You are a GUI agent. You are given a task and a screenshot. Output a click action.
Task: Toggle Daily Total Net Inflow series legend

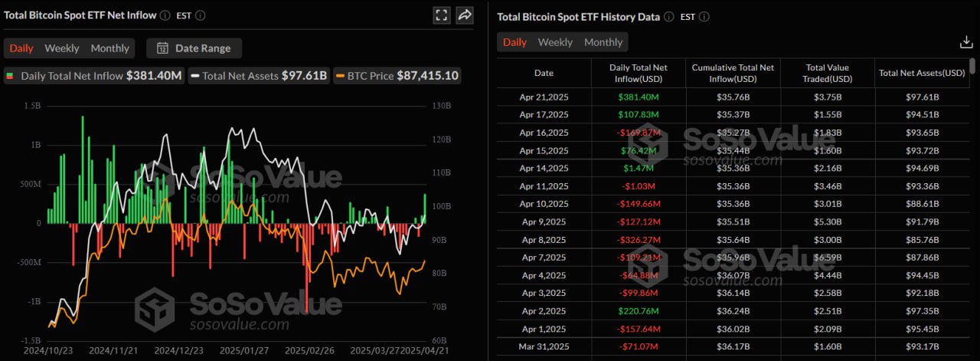coord(95,76)
